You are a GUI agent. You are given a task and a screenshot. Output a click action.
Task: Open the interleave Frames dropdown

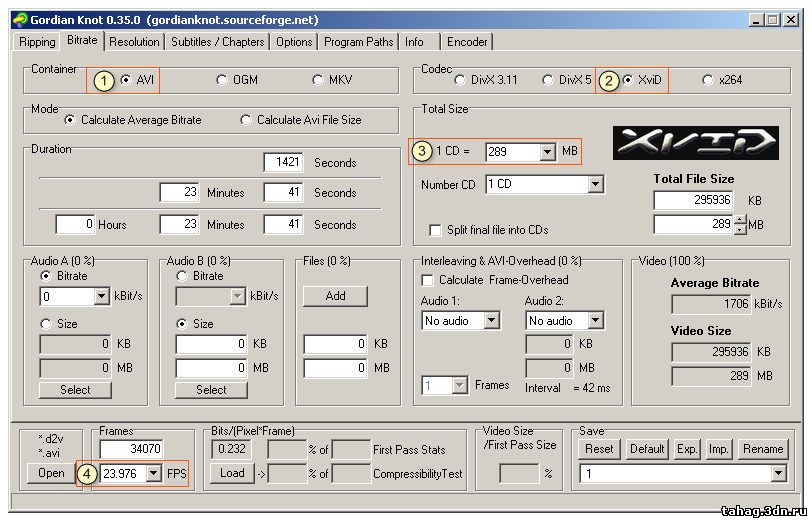(x=459, y=385)
